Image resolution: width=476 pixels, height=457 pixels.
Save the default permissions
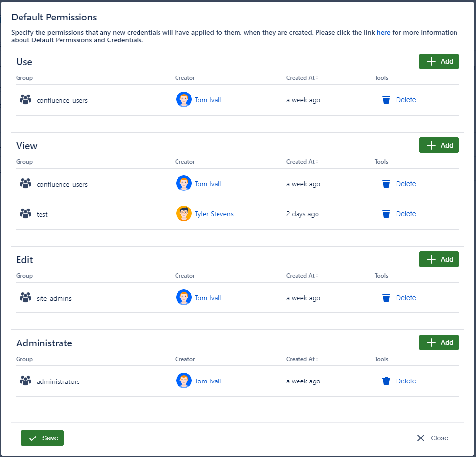(x=42, y=438)
